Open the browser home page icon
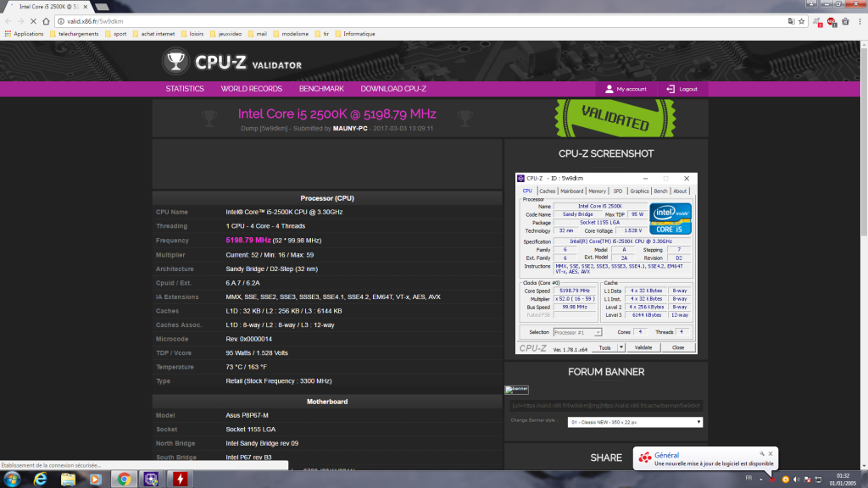This screenshot has width=868, height=488. [46, 21]
